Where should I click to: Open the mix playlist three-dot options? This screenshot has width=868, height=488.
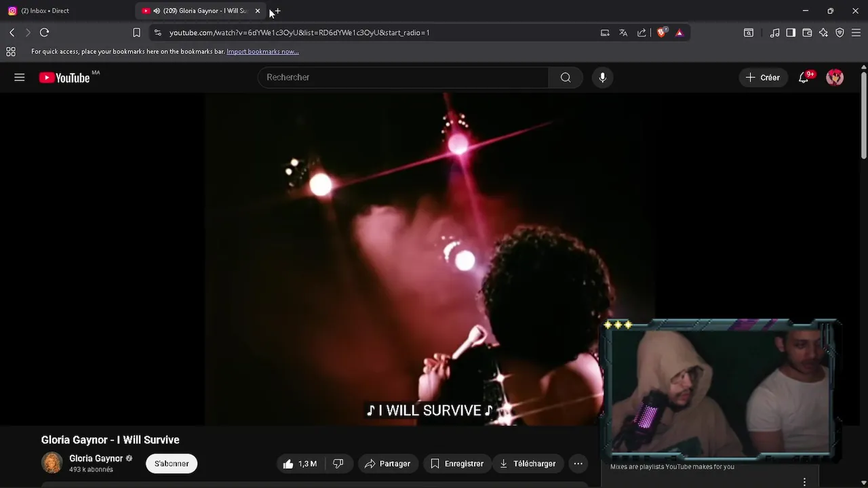(805, 482)
